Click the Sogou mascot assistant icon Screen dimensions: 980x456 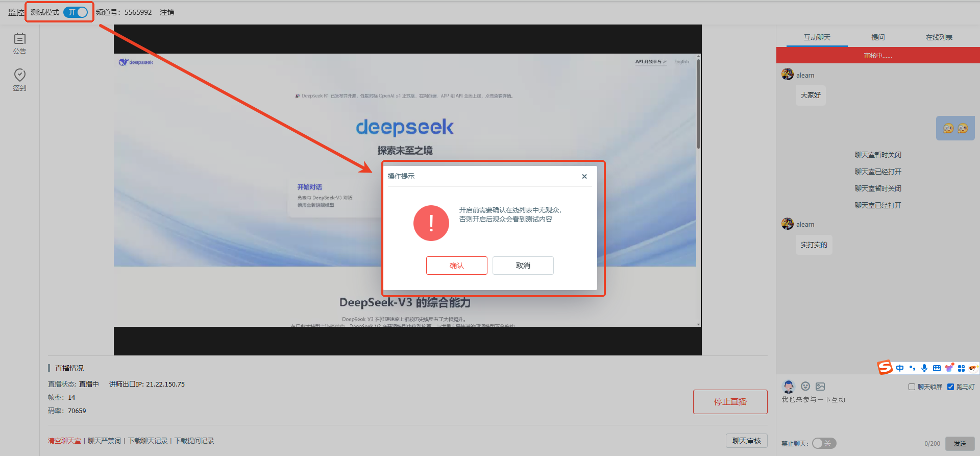coord(973,368)
